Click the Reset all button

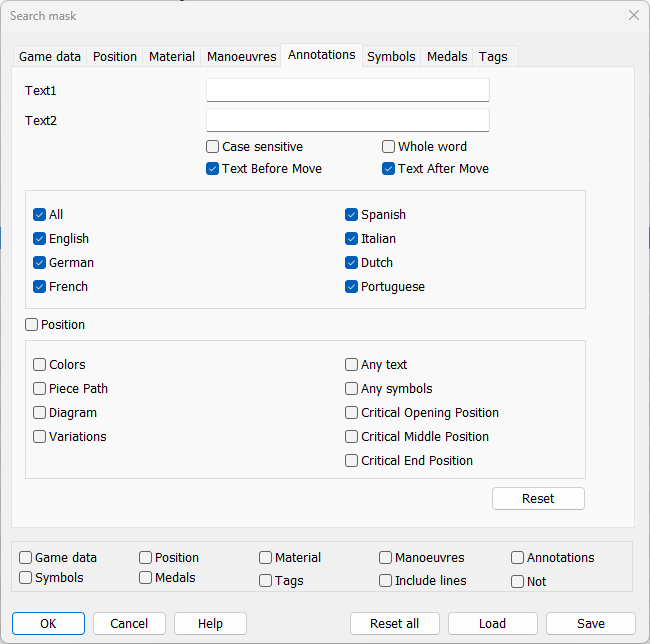tap(394, 624)
